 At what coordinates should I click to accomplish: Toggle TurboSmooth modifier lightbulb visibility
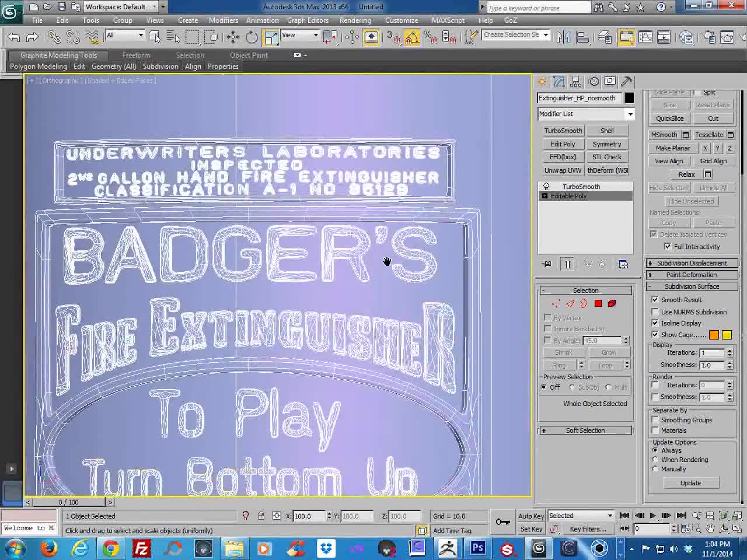pos(546,187)
